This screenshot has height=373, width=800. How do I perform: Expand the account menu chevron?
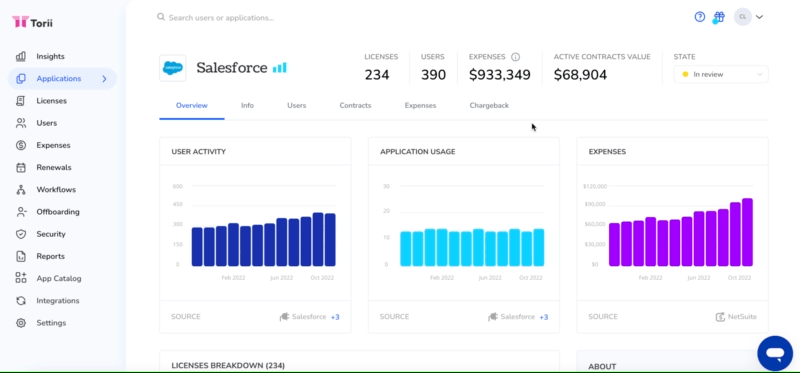pyautogui.click(x=759, y=17)
